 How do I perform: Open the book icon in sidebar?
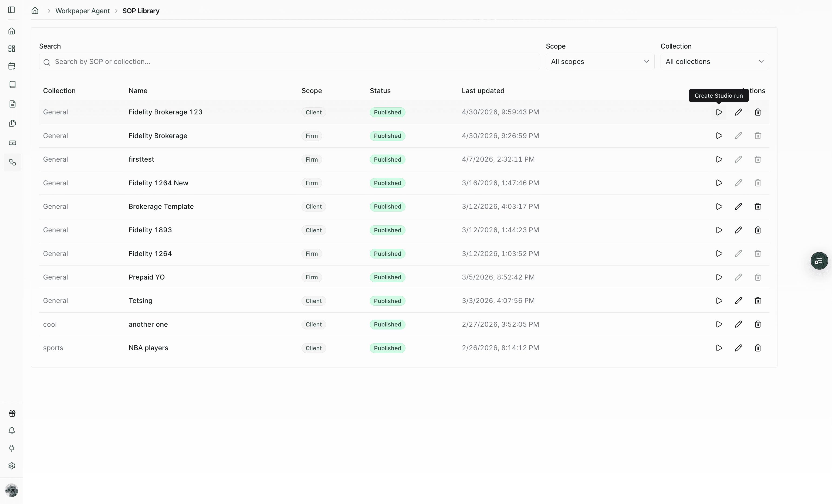click(x=12, y=84)
